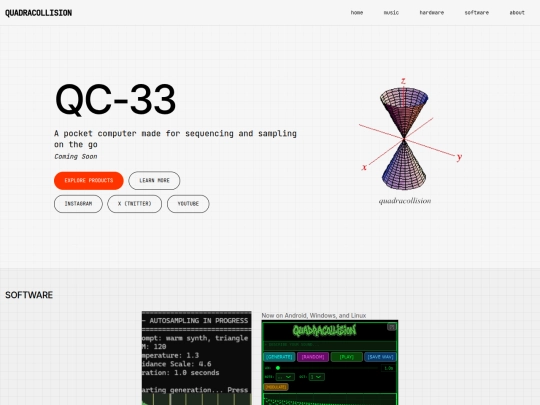Click the 'AUTOSAMPLING IN PROGRESS' terminal header
Viewport: 540px width, 405px height.
pos(199,321)
